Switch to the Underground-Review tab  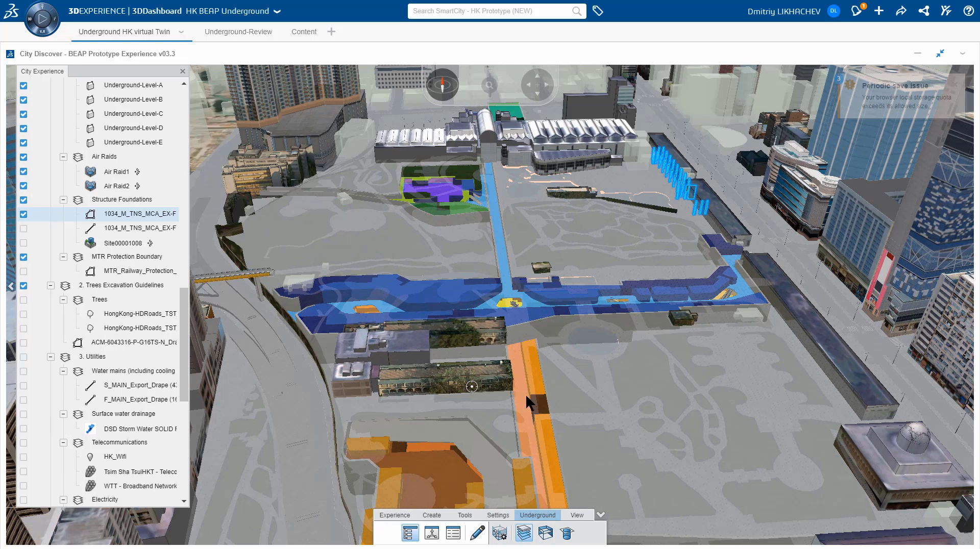click(238, 32)
